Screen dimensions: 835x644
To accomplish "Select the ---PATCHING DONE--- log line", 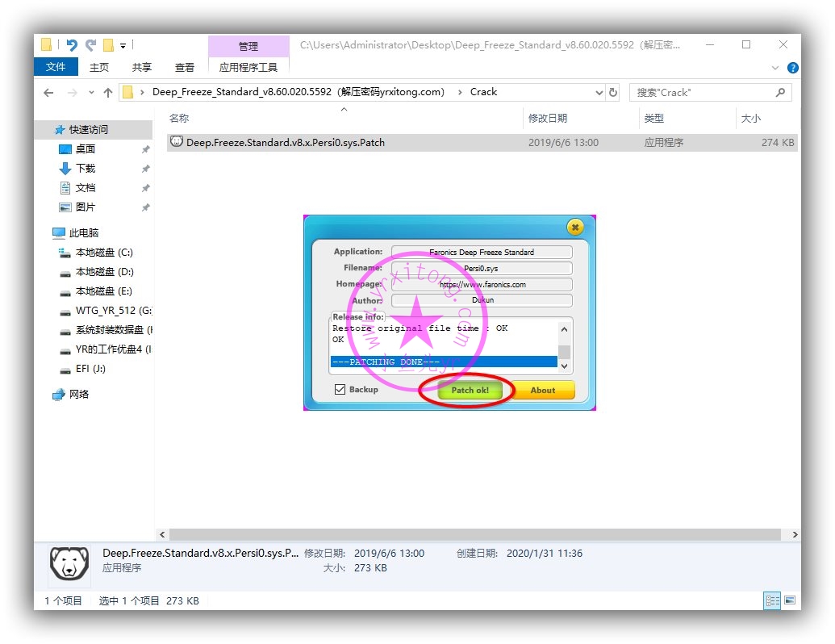I will (x=444, y=362).
